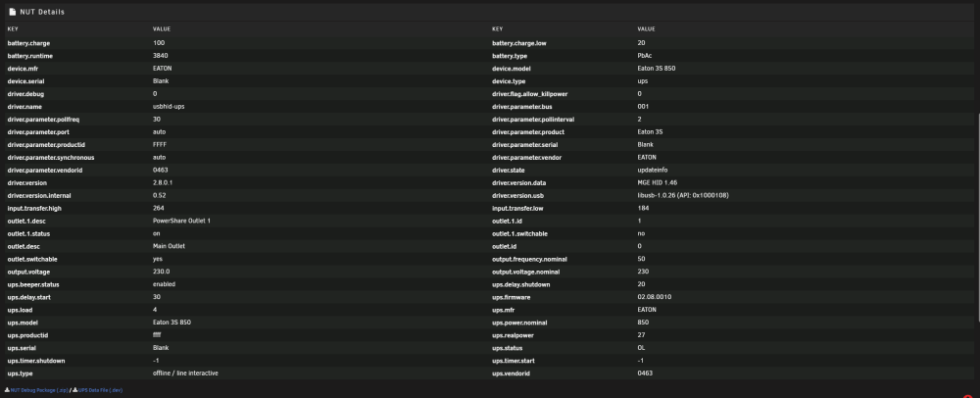The height and width of the screenshot is (398, 980).
Task: Select the ups.status value OL
Action: (641, 348)
